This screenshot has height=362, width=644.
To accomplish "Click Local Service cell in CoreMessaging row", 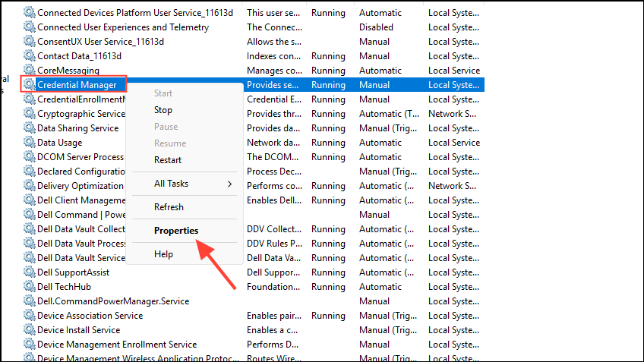I will pos(454,71).
